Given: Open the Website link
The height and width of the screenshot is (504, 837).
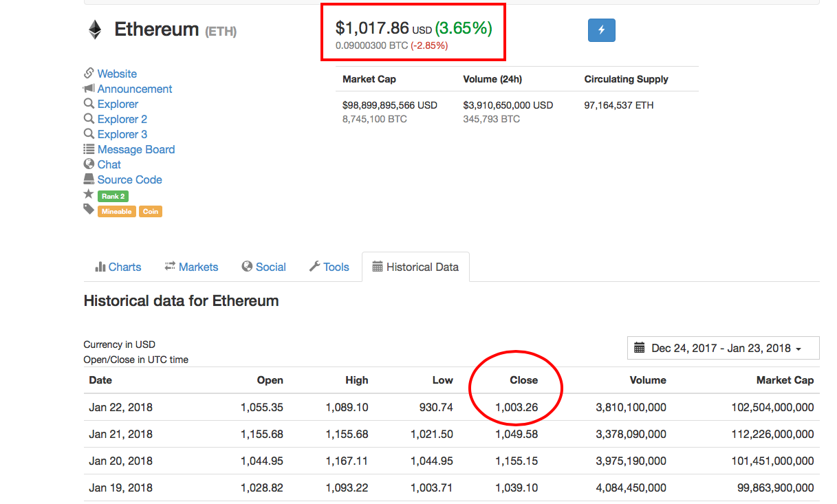Looking at the screenshot, I should tap(117, 74).
